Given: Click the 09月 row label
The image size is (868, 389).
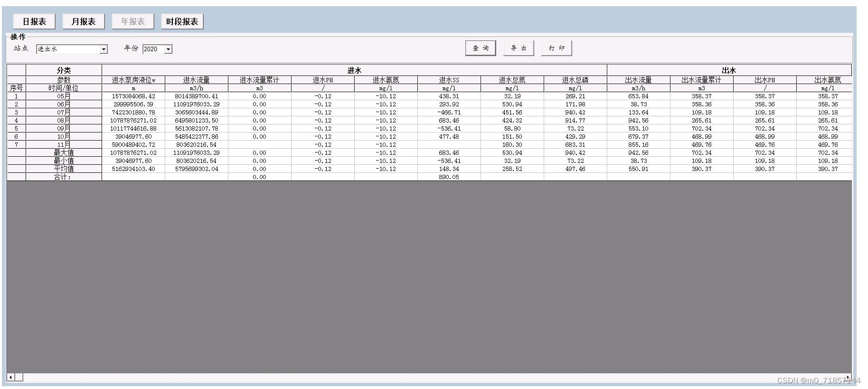Looking at the screenshot, I should (64, 129).
